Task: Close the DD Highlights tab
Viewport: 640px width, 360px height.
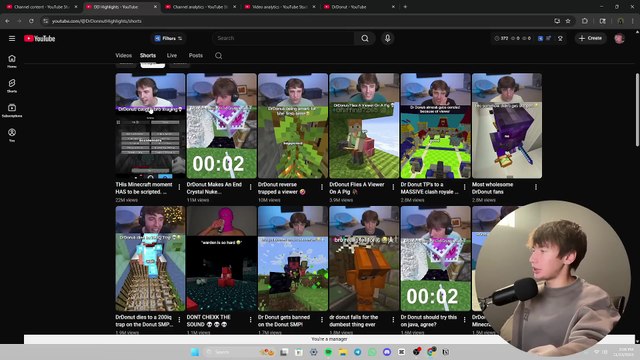Action: pos(155,7)
